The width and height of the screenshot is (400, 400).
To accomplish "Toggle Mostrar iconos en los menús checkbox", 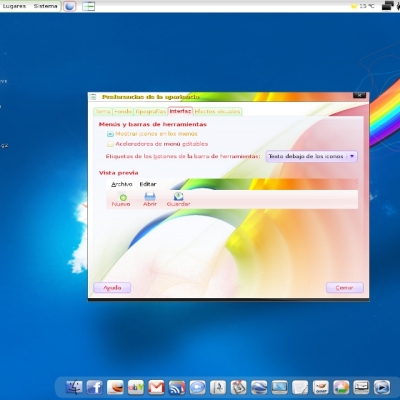I will coord(110,134).
